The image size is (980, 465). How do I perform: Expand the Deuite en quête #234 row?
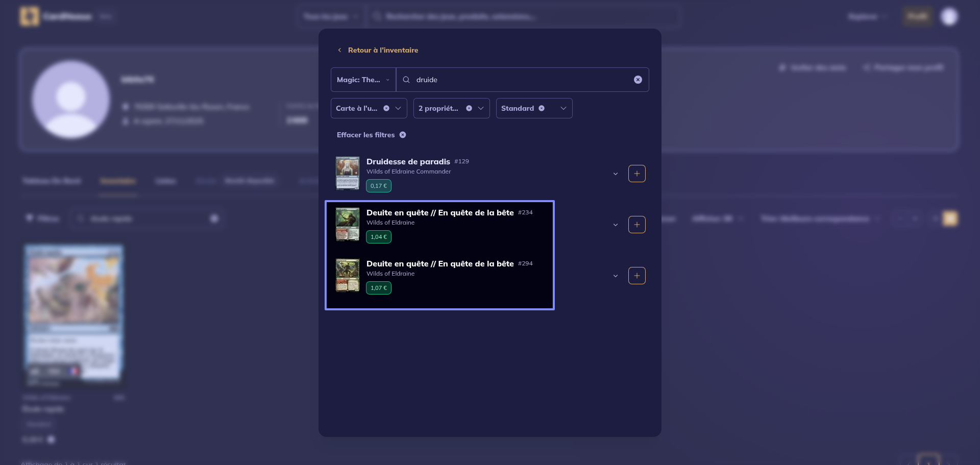pos(615,225)
